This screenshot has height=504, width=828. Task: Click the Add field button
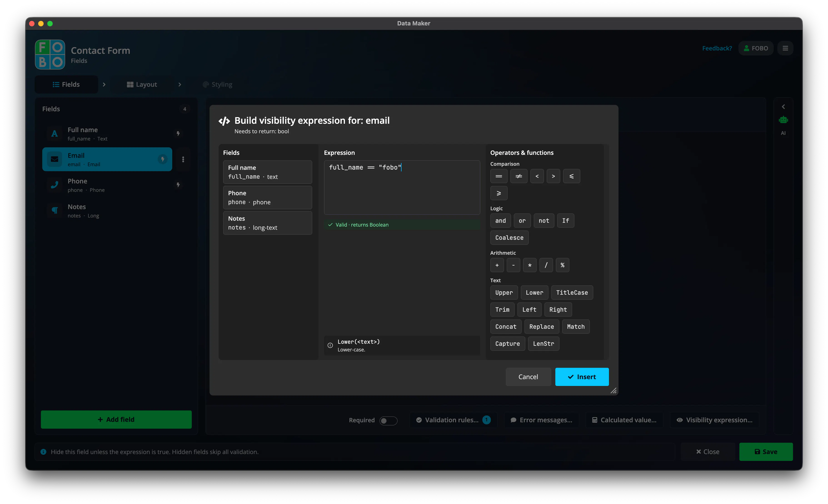[116, 419]
